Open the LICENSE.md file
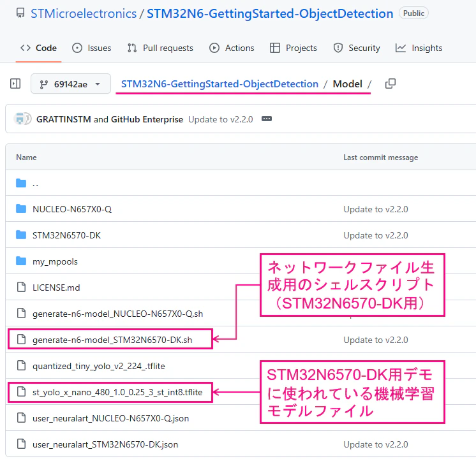This screenshot has height=459, width=476. tap(56, 288)
